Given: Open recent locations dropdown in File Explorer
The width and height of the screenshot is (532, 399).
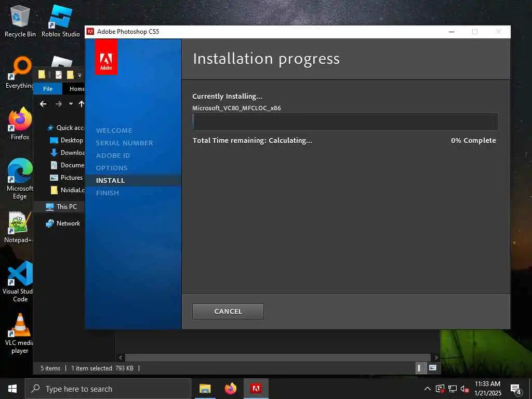Looking at the screenshot, I should (x=71, y=104).
